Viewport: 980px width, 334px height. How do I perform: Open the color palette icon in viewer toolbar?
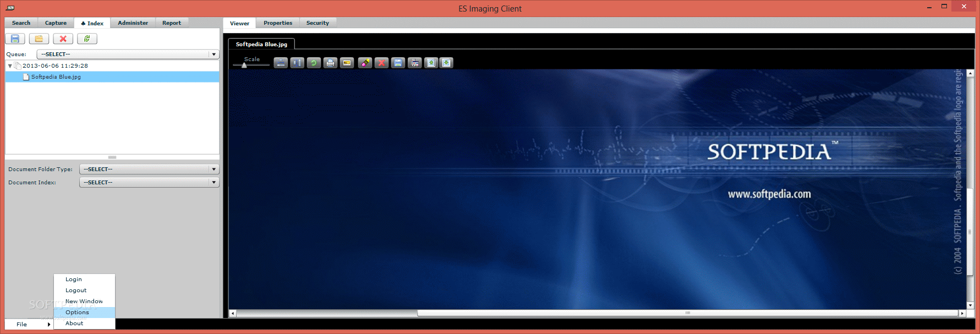click(415, 63)
